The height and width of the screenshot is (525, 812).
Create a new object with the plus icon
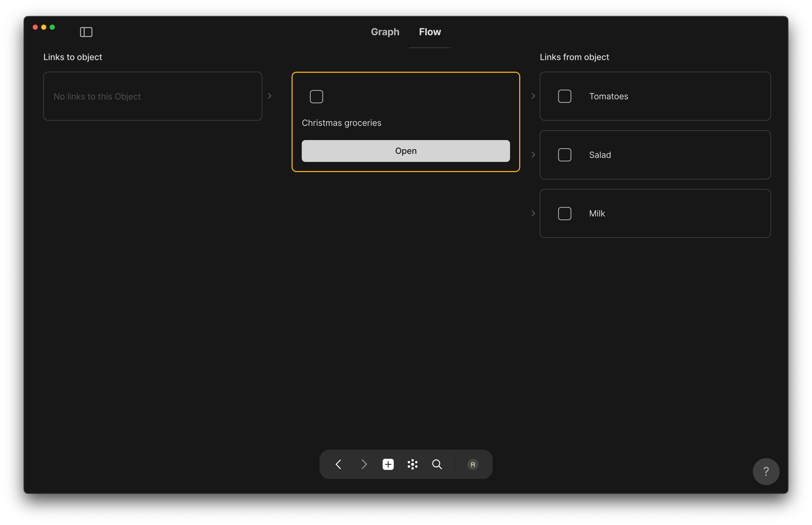coord(388,464)
